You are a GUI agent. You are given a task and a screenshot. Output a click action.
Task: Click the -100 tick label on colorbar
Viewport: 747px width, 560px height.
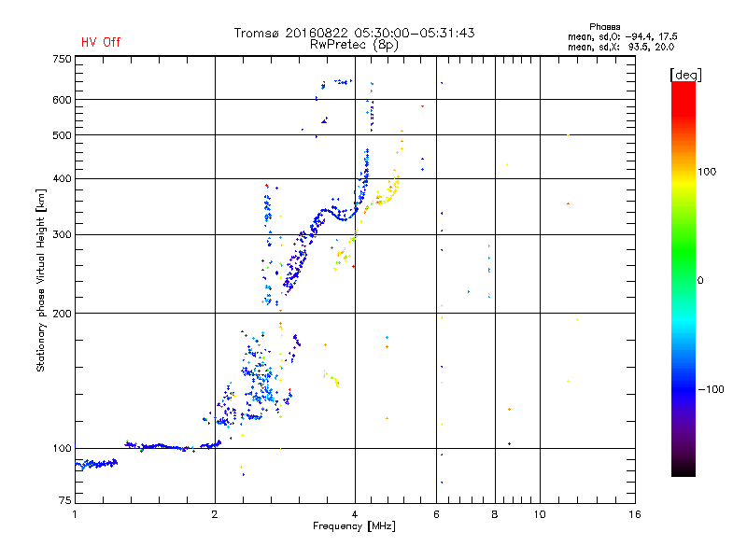point(711,389)
